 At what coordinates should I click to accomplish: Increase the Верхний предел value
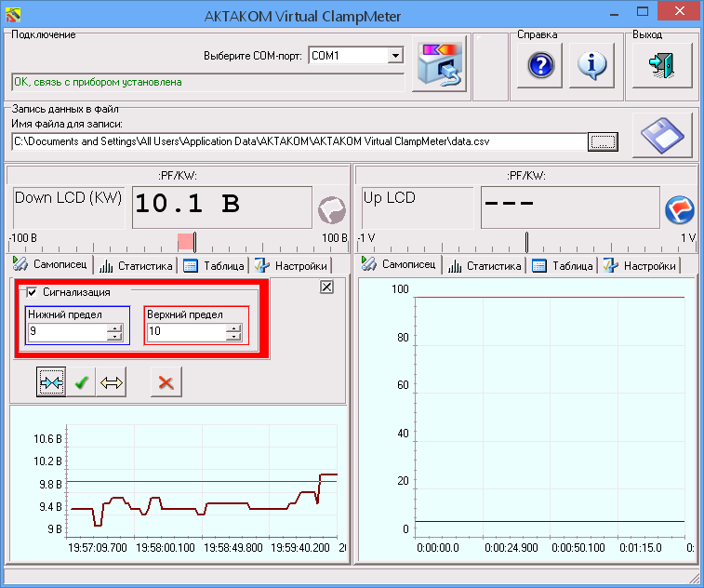233,328
